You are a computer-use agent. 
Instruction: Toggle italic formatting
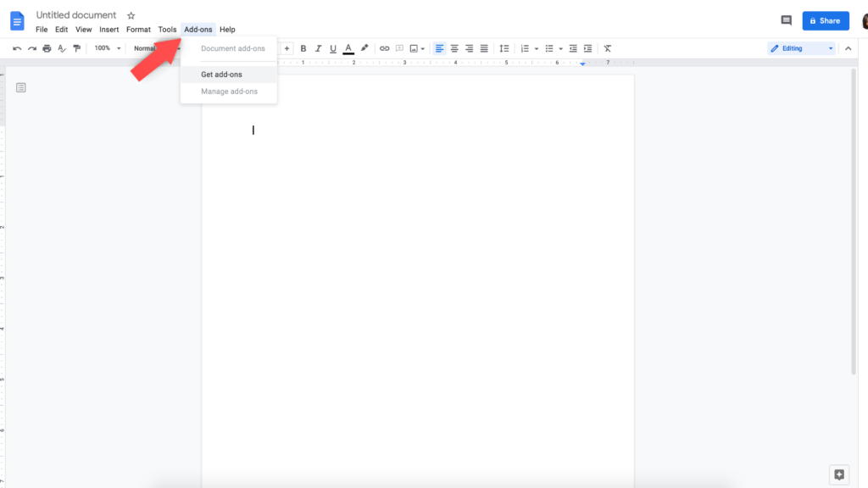tap(318, 48)
